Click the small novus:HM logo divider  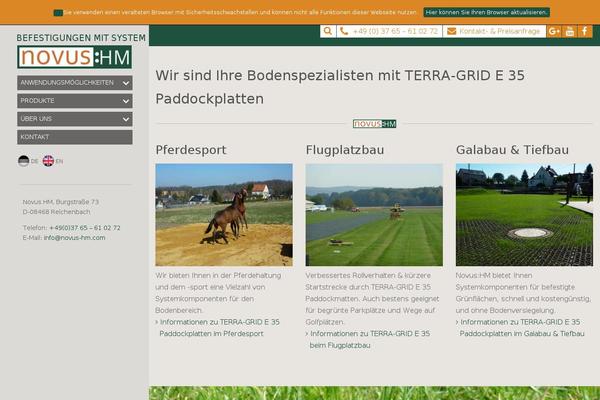pos(374,124)
